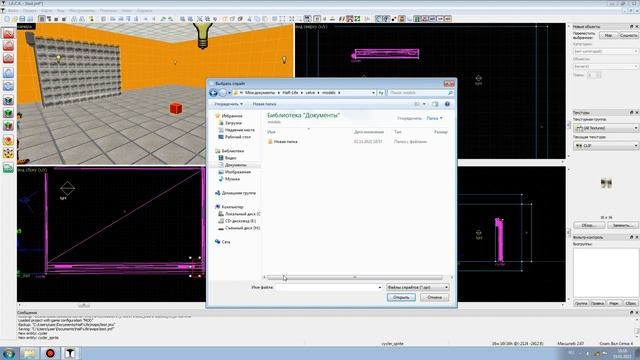Select the Magnify tool in left toolbar

tap(8, 45)
